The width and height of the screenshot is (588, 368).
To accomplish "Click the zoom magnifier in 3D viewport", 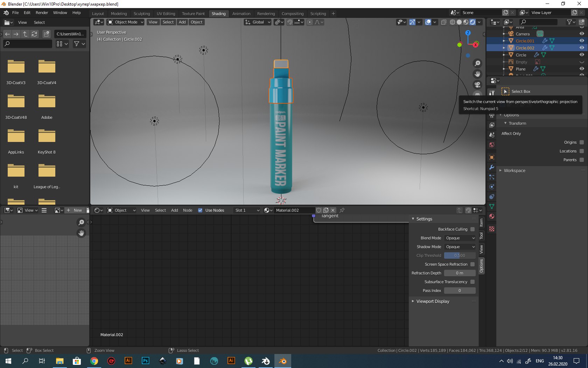I will coord(477,63).
